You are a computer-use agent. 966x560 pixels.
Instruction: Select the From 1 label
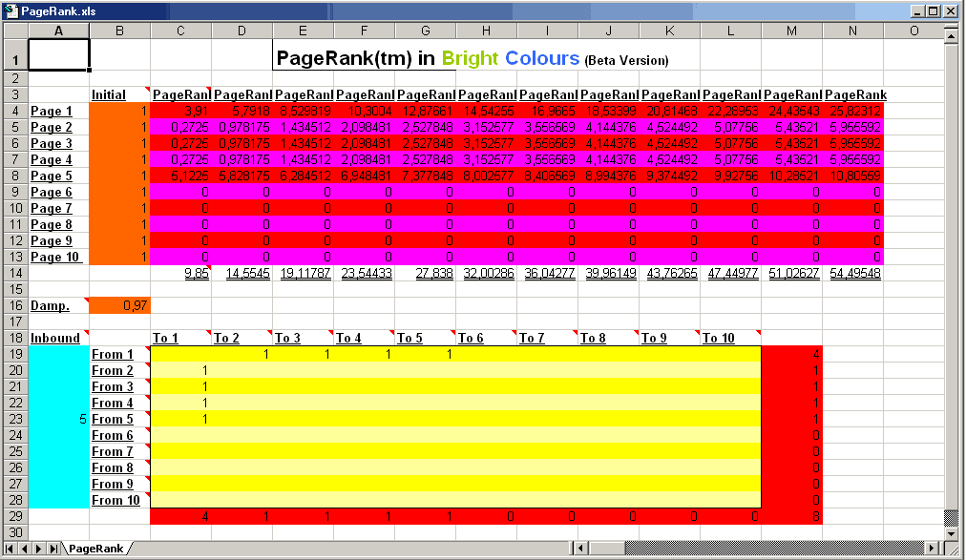click(119, 355)
